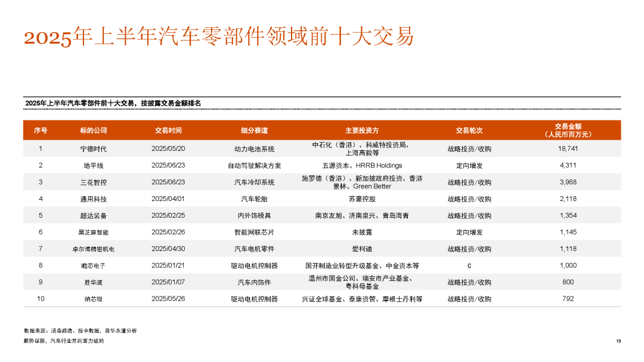Click the 序号 column header

click(x=41, y=130)
